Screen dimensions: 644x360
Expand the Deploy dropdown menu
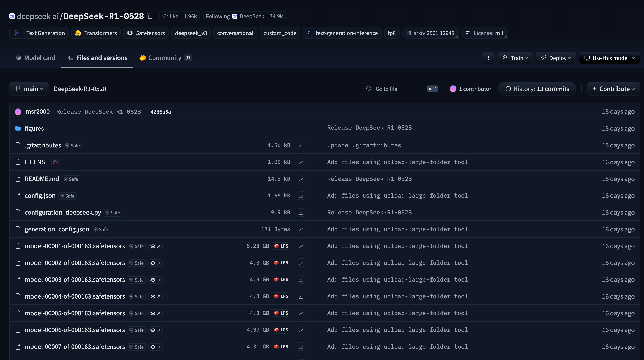tap(556, 58)
